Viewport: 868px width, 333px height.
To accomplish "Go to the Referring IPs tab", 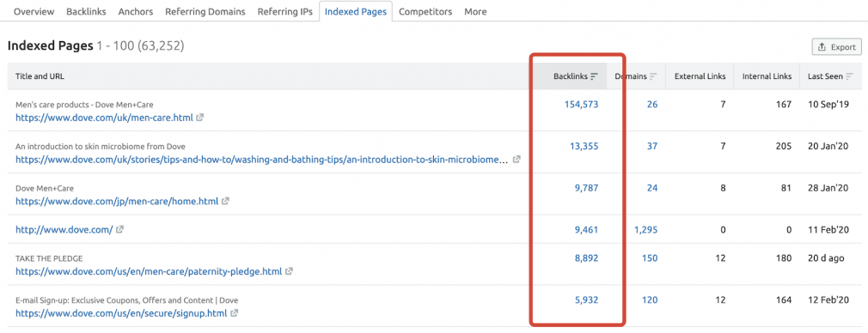I will point(284,11).
